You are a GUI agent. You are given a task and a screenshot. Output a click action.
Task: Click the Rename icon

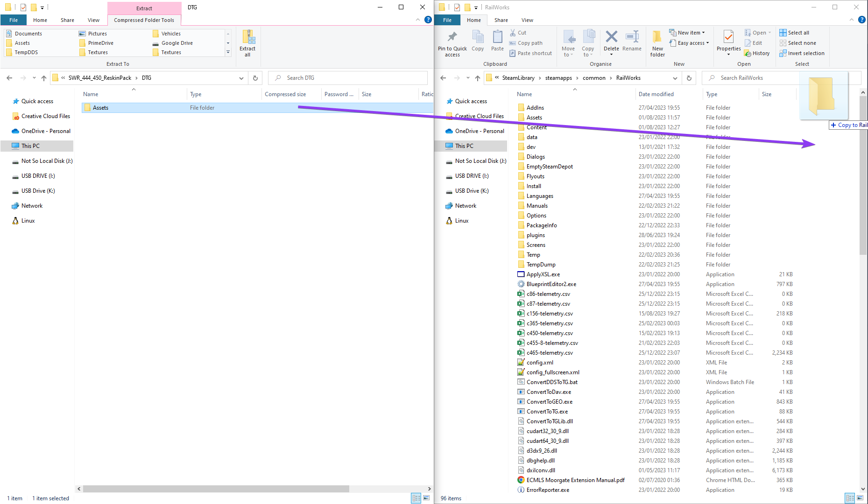click(632, 41)
